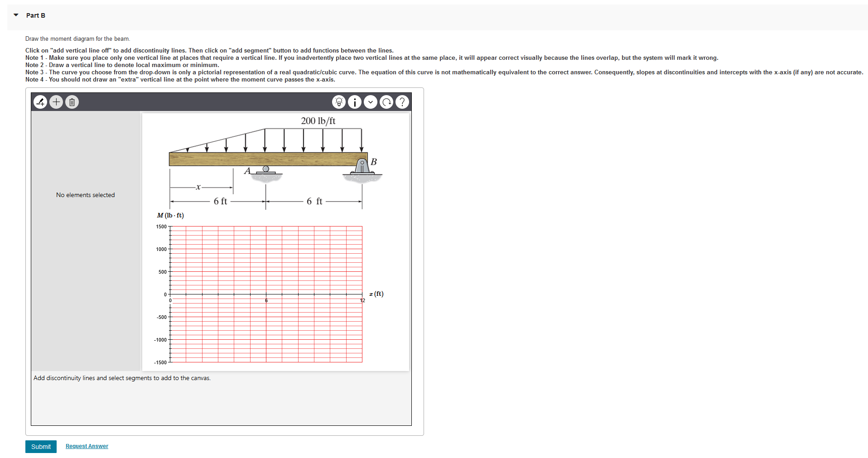Toggle the add vertical line off button
Viewport: 868px width, 458px height.
40,102
